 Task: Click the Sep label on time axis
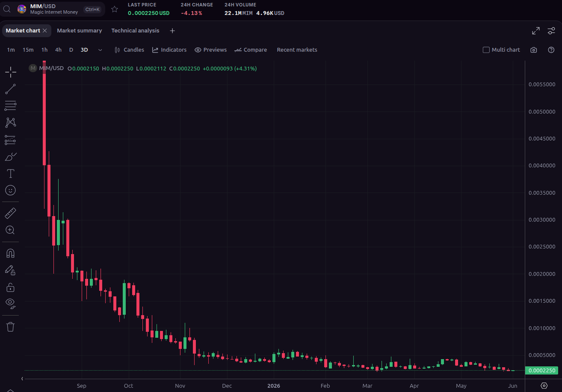pyautogui.click(x=81, y=386)
